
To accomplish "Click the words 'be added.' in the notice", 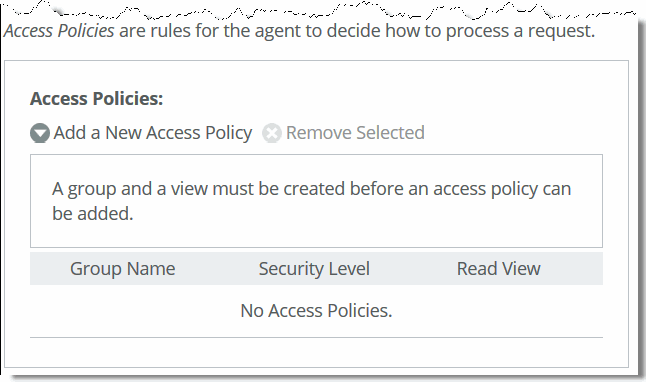I will click(x=93, y=213).
